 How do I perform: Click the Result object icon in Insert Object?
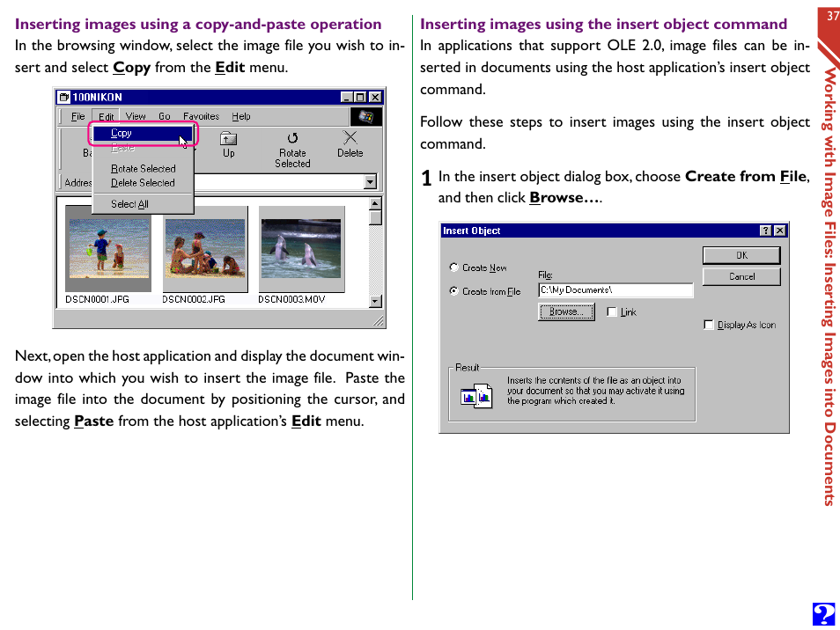[x=476, y=396]
